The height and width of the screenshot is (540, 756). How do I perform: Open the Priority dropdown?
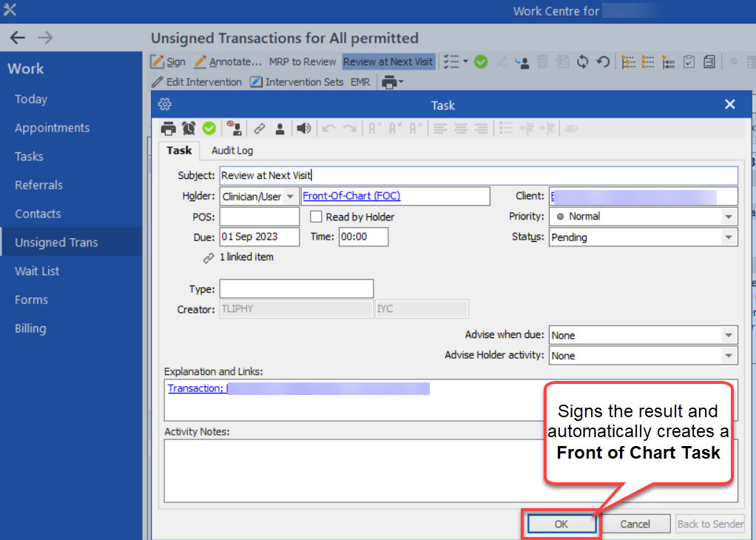tap(729, 217)
